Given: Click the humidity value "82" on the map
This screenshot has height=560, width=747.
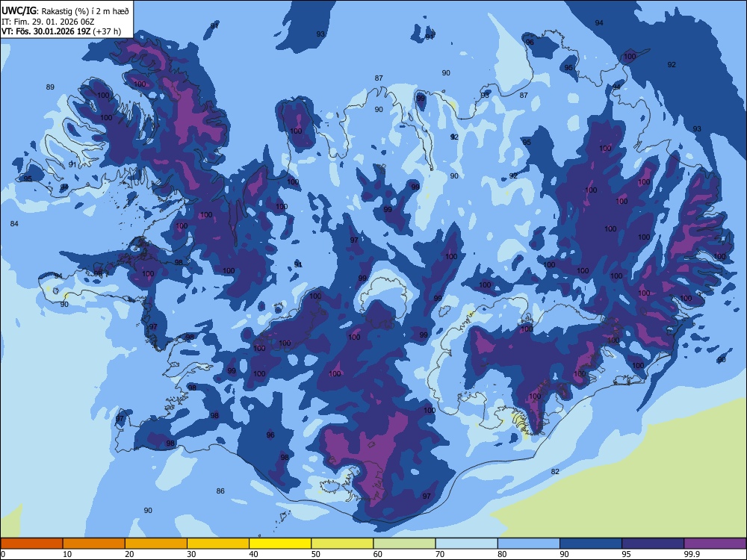Looking at the screenshot, I should tap(555, 471).
